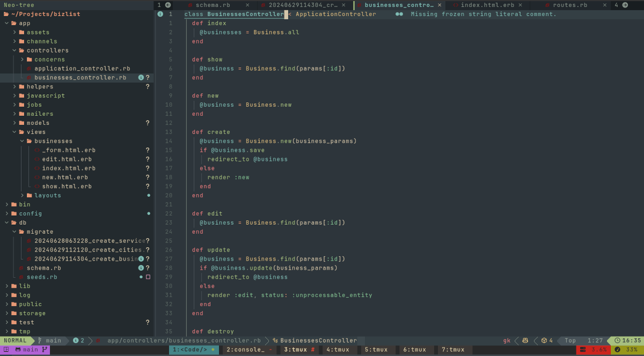
Task: Click the Top scroll position indicator
Action: pos(569,340)
